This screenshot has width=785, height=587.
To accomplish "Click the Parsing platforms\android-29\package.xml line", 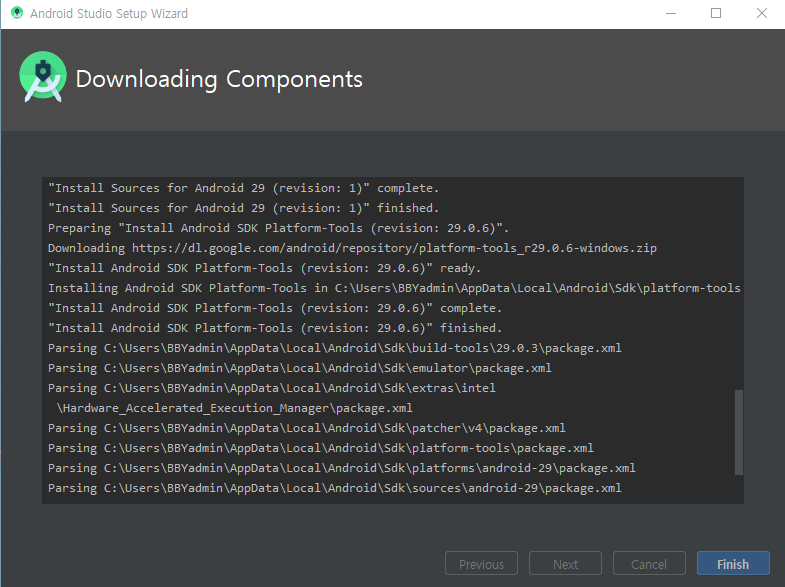I will [x=341, y=468].
